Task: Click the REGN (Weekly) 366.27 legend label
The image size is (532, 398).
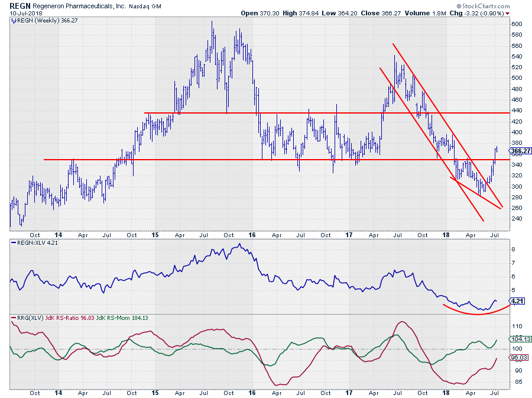Action: click(47, 21)
